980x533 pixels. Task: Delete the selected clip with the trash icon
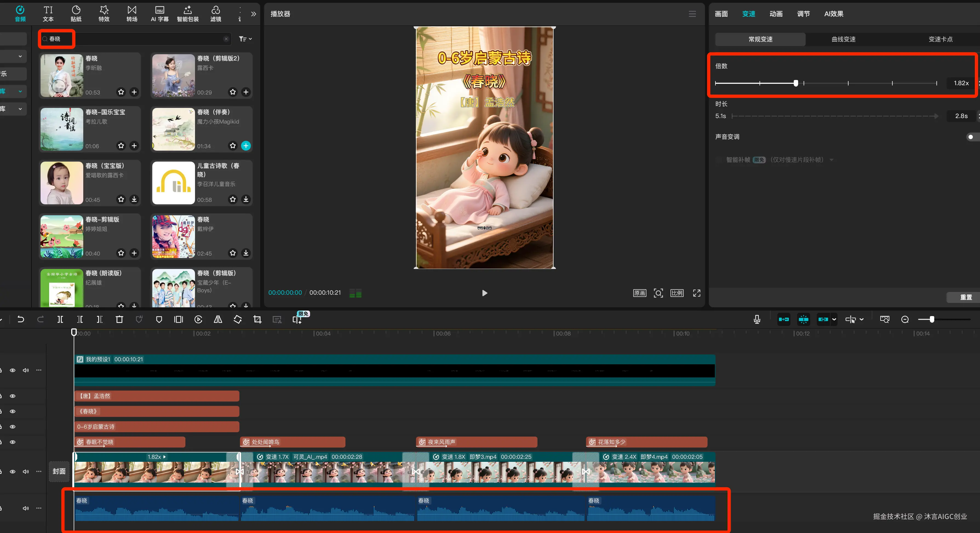tap(119, 319)
